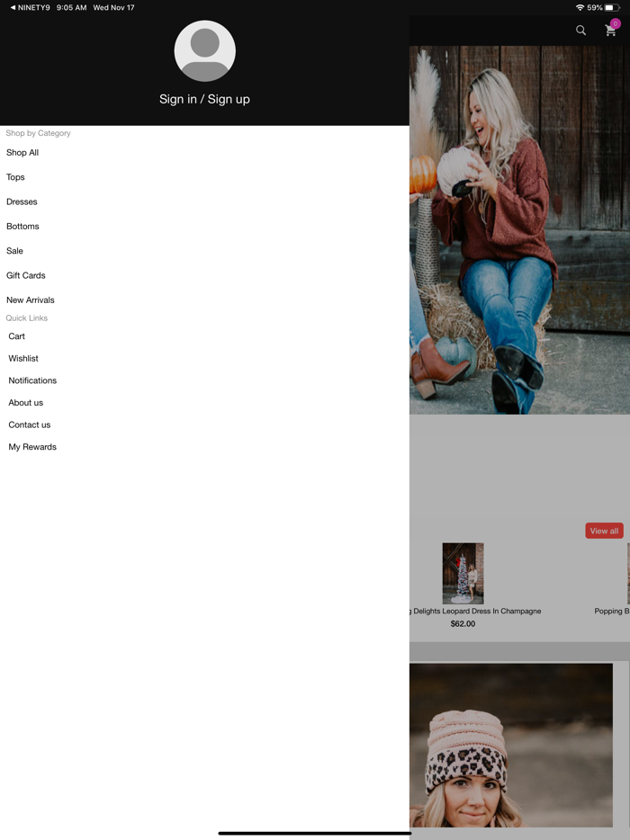Click the red View all button
The width and height of the screenshot is (630, 840).
point(604,531)
